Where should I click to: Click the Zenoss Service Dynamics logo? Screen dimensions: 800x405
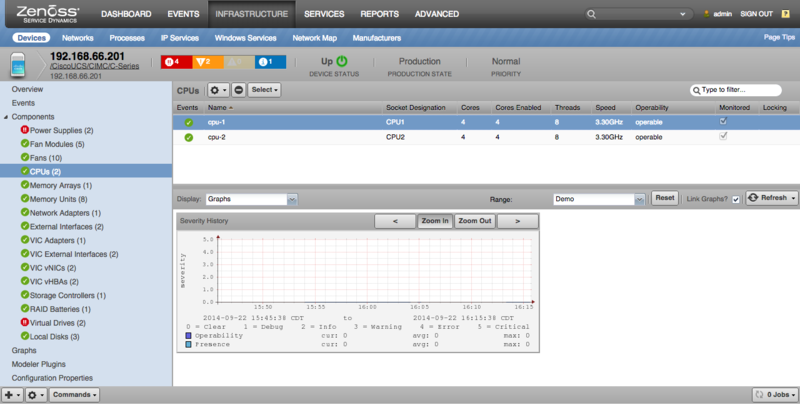coord(47,14)
